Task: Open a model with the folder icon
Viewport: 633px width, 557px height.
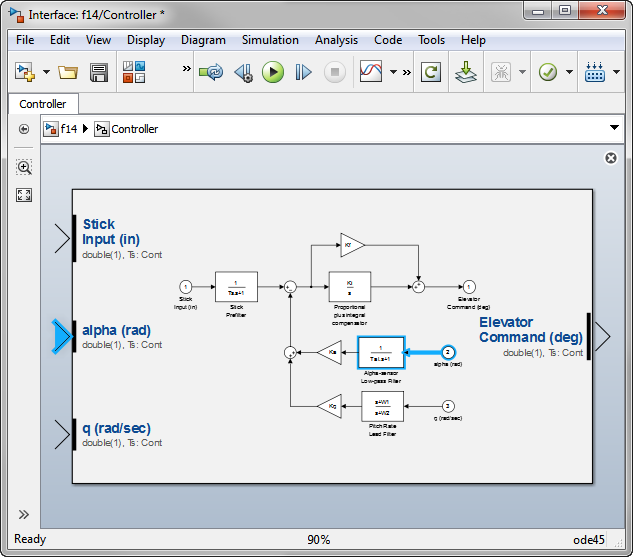Action: pyautogui.click(x=68, y=72)
